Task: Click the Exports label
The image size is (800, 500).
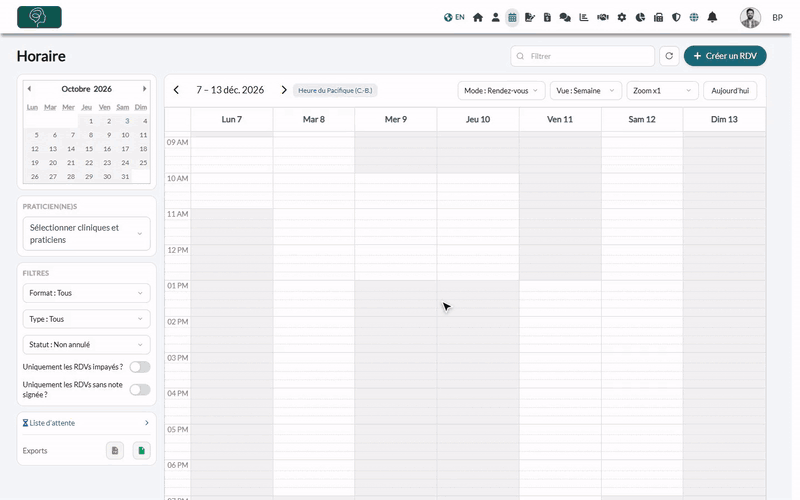Action: point(35,451)
